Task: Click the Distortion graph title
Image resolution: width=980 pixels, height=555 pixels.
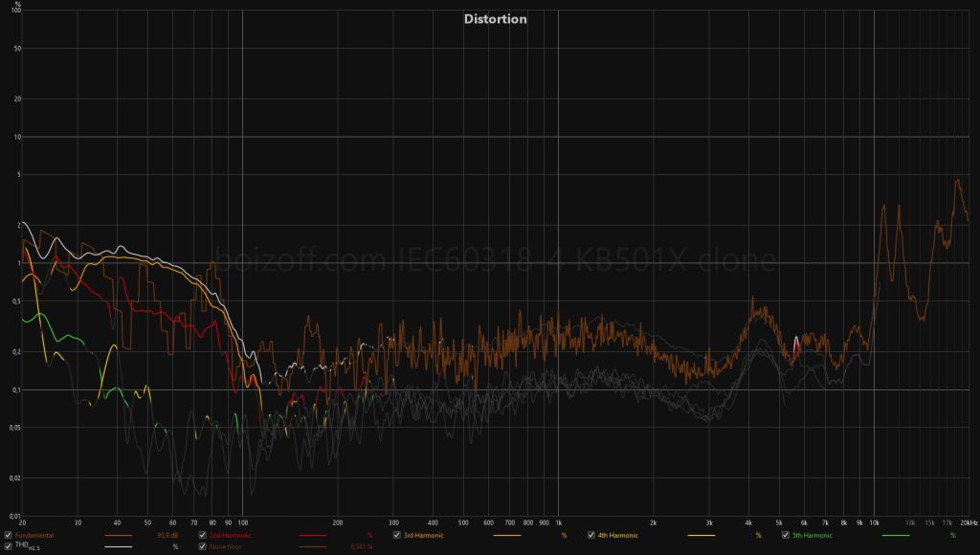Action: [495, 19]
